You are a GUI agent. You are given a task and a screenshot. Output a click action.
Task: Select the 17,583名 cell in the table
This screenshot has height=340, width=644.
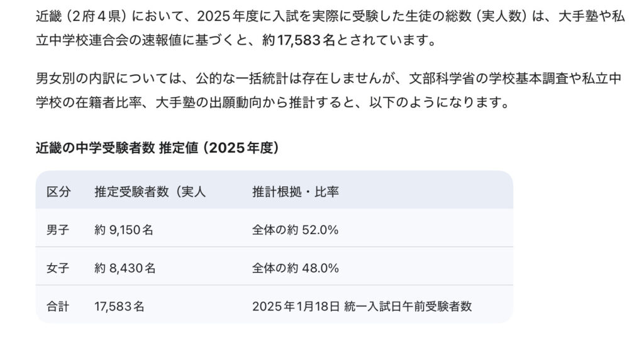coord(119,307)
